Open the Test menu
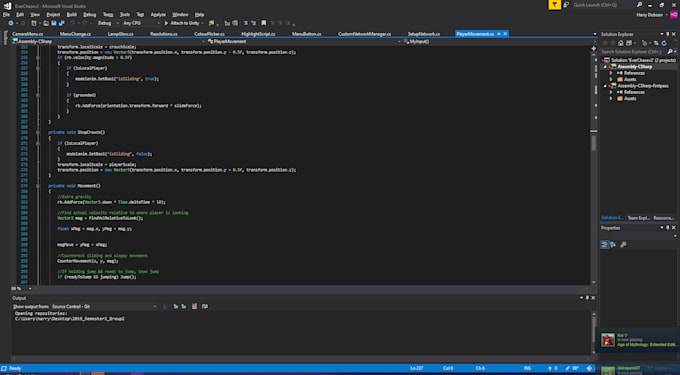The width and height of the screenshot is (680, 375). point(140,15)
